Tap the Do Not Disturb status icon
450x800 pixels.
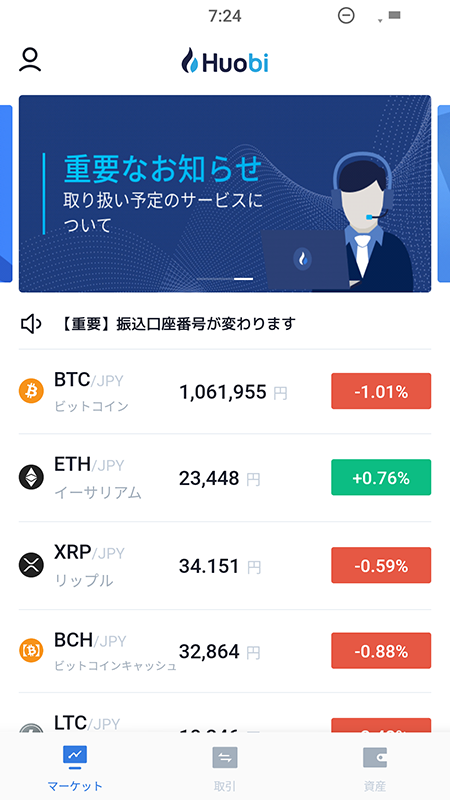pos(346,16)
